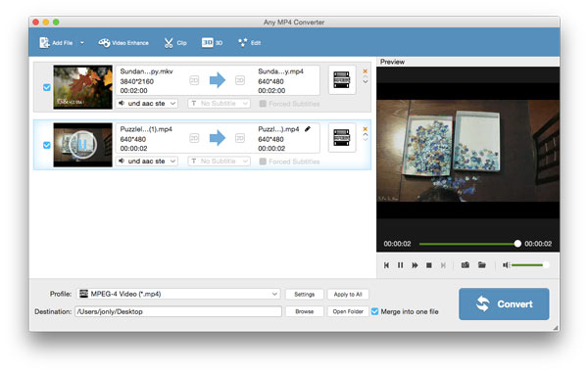This screenshot has width=588, height=372.
Task: Open output format icon for Sundance file
Action: click(342, 80)
